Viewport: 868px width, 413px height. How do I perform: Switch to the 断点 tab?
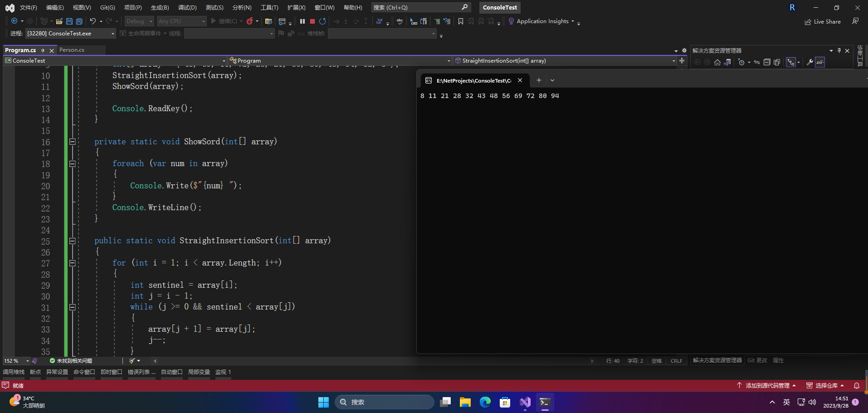tap(35, 372)
